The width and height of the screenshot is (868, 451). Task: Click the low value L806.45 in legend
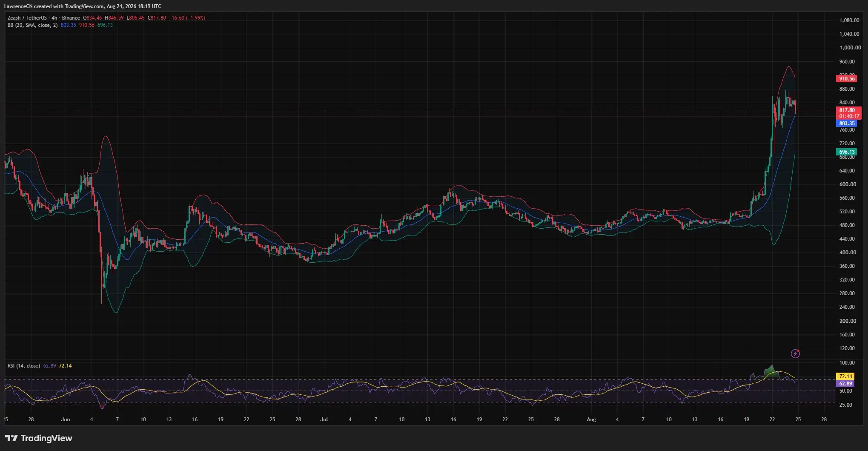pyautogui.click(x=135, y=18)
